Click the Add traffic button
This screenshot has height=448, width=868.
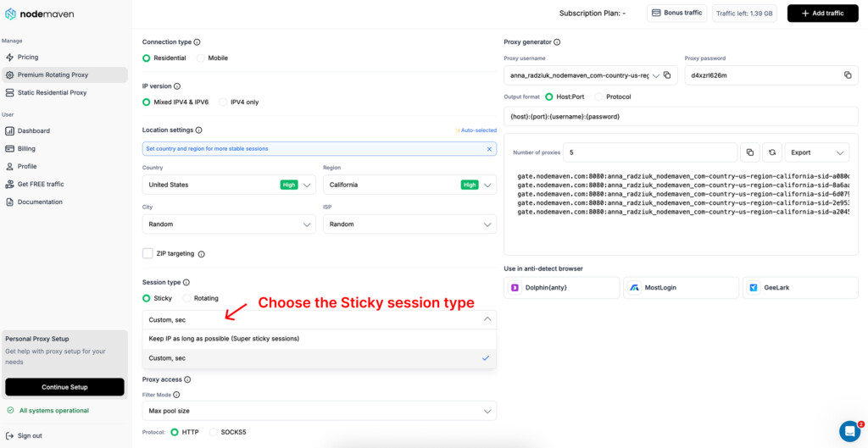(x=822, y=13)
